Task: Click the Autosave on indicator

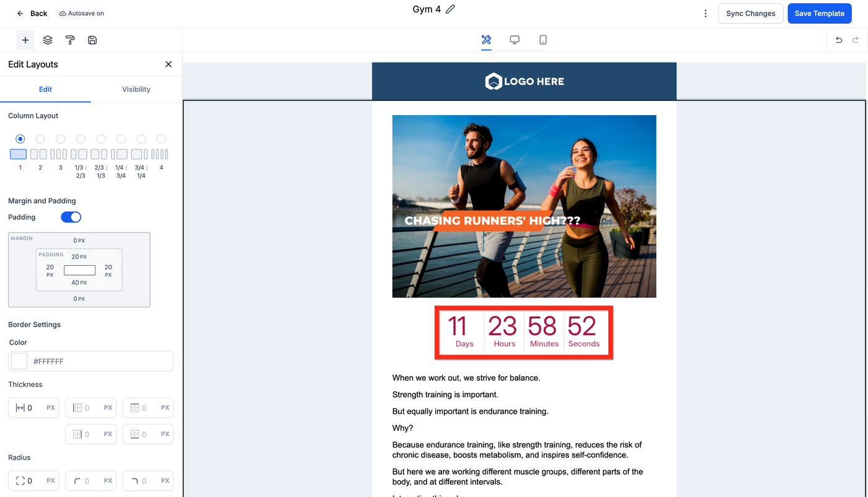Action: pyautogui.click(x=82, y=14)
